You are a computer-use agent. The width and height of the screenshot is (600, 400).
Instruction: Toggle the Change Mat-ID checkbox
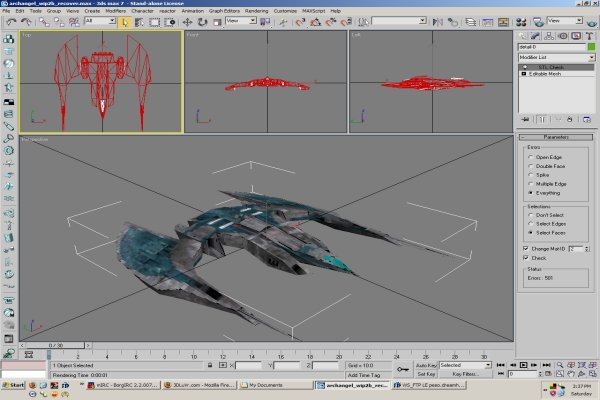tap(526, 248)
